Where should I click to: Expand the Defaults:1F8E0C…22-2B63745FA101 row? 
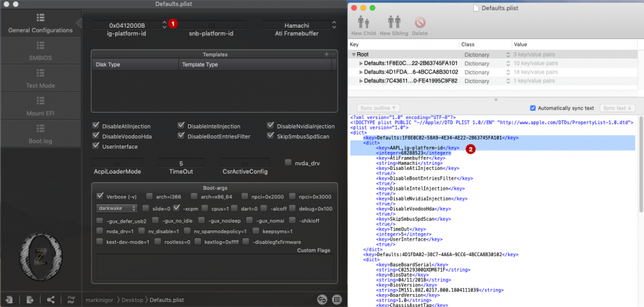point(361,64)
